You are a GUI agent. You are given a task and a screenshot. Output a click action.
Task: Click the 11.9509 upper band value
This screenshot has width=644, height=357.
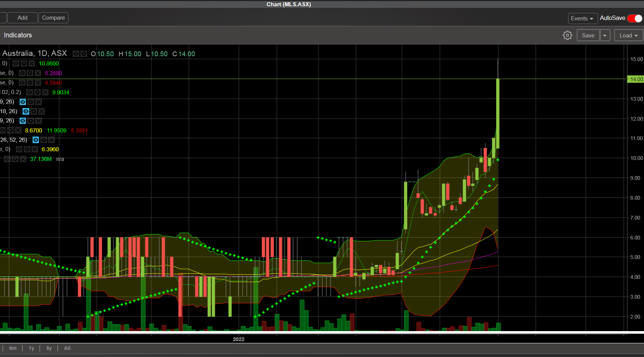coord(57,131)
